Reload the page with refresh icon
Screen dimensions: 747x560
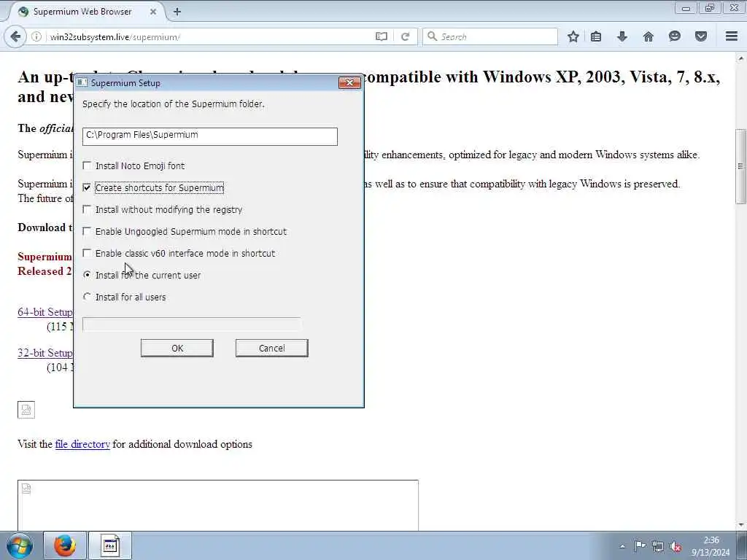pyautogui.click(x=405, y=36)
